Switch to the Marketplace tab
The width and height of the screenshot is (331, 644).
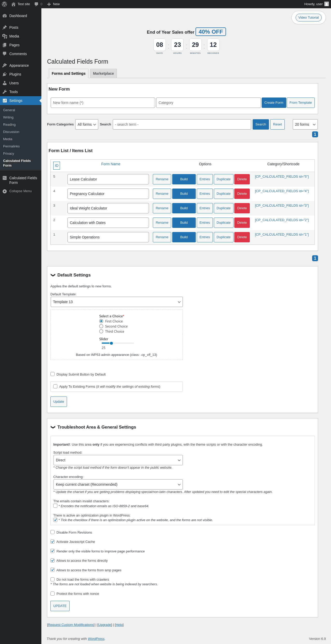coord(103,73)
